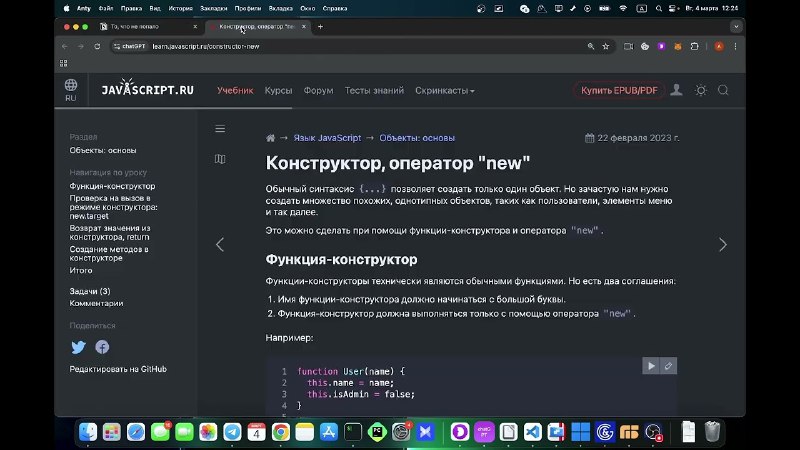This screenshot has height=450, width=800.
Task: Open Chrome three-dot menu
Action: point(735,46)
